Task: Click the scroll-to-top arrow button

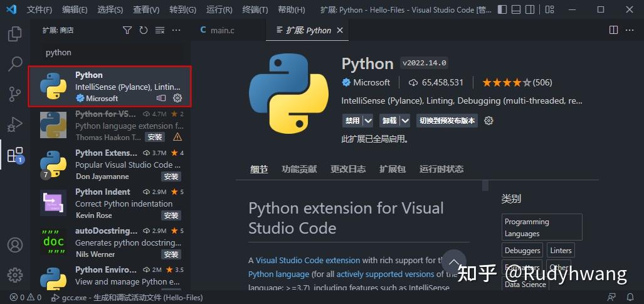Action: point(454,262)
